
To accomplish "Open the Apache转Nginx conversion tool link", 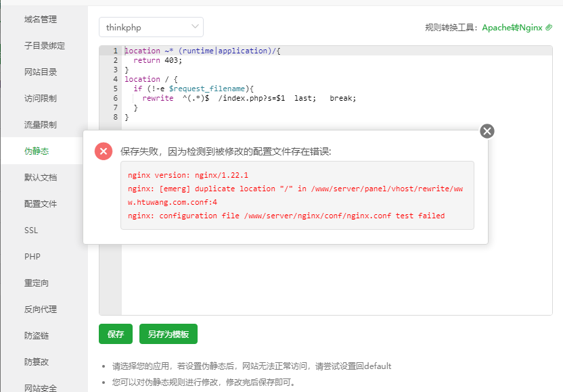I will click(x=512, y=28).
